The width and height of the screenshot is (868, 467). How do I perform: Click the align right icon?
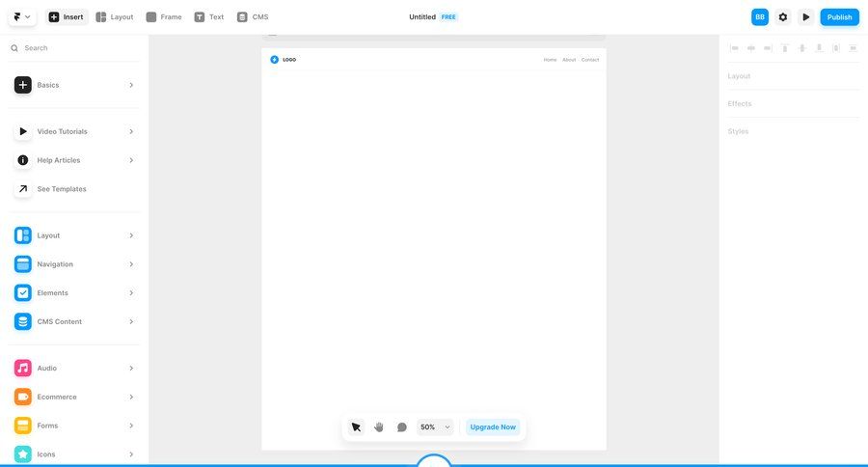(768, 48)
